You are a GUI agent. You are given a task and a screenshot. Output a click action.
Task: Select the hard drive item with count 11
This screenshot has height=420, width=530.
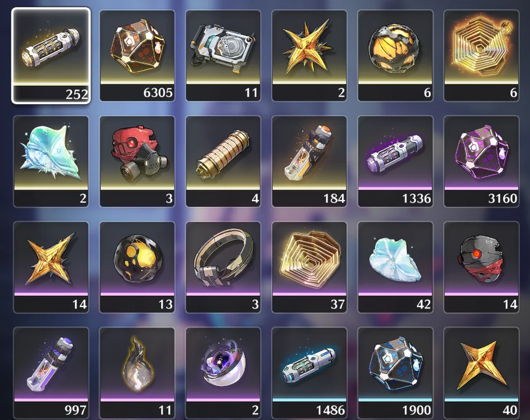point(223,55)
